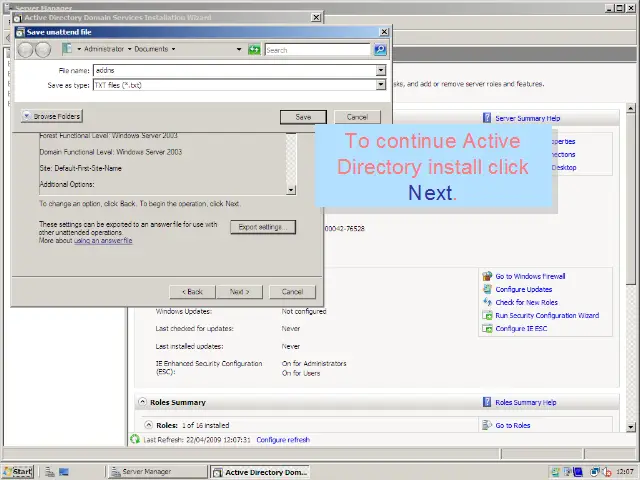Click the folder icon in the address path
The width and height of the screenshot is (640, 480).
(x=67, y=49)
